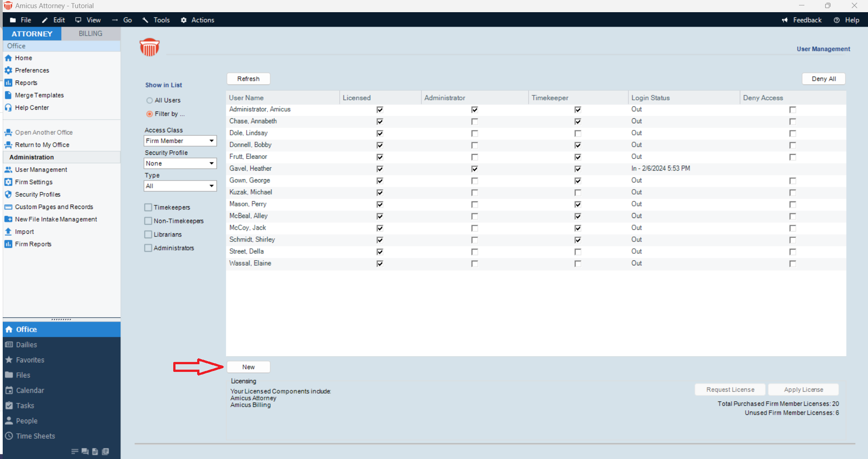The image size is (868, 459).
Task: Click the Firm Reports chart icon
Action: pyautogui.click(x=8, y=244)
